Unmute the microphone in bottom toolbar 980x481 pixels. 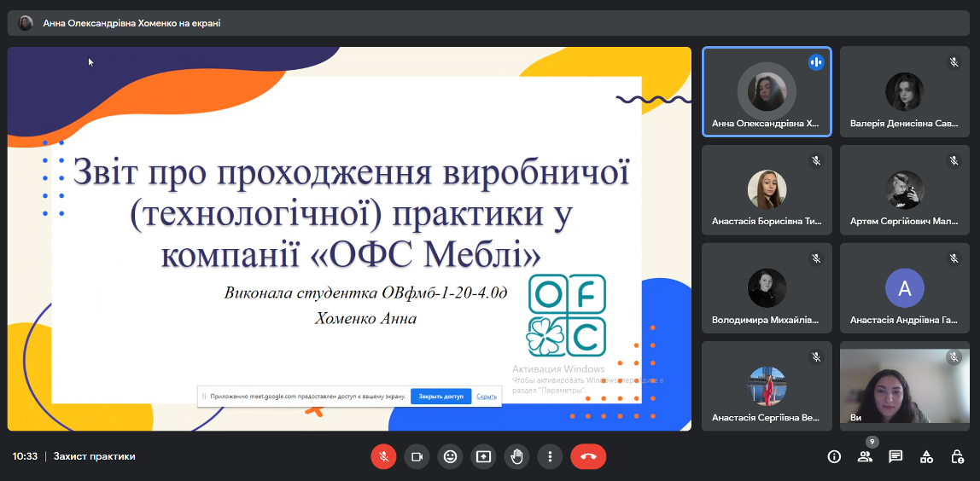point(383,456)
